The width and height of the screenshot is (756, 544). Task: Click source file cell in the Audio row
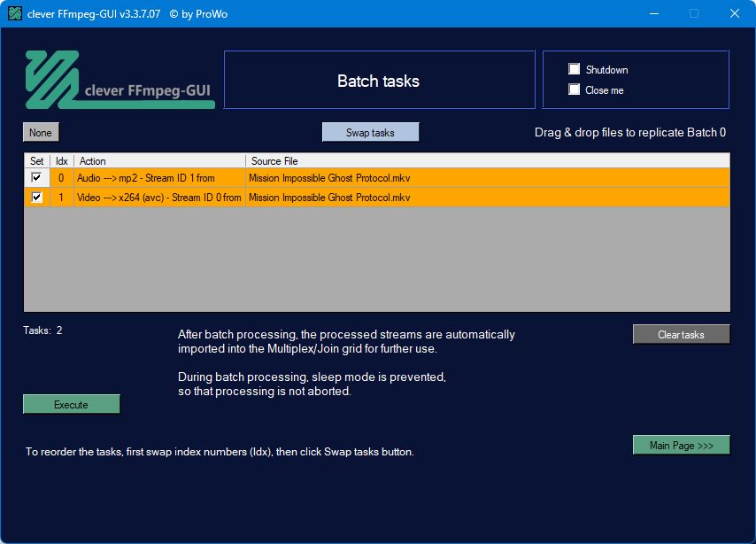pos(488,177)
